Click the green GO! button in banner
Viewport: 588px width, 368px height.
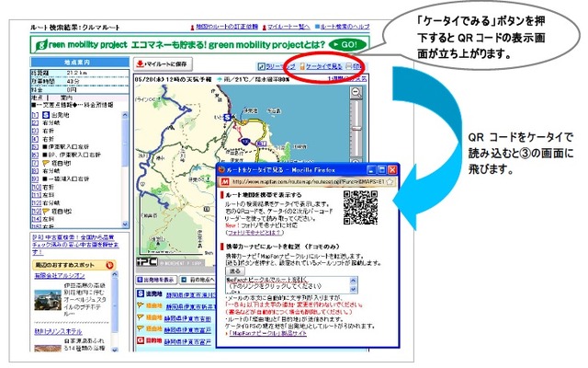pyautogui.click(x=347, y=45)
